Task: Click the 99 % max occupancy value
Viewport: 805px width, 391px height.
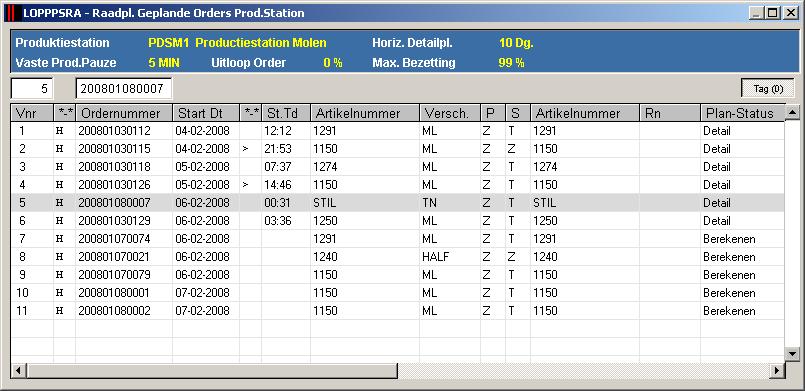Action: click(511, 63)
